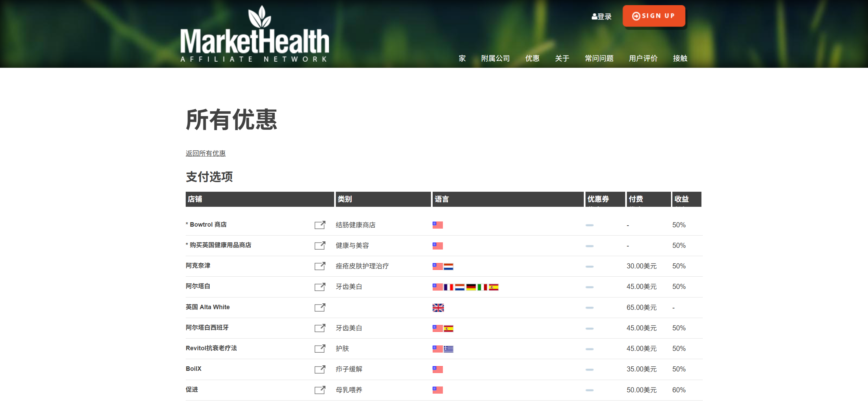Click the 阿克奈津 store name
868x404 pixels.
point(198,266)
